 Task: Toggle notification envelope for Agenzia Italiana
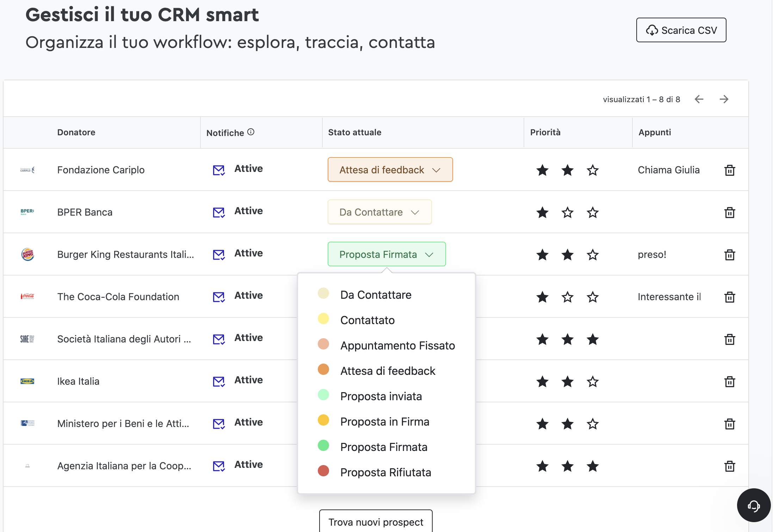click(219, 466)
